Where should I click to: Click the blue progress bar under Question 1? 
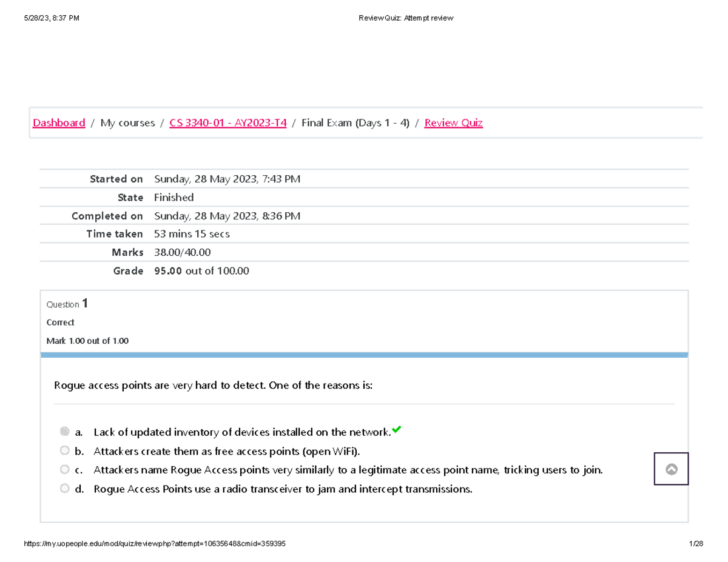click(364, 355)
